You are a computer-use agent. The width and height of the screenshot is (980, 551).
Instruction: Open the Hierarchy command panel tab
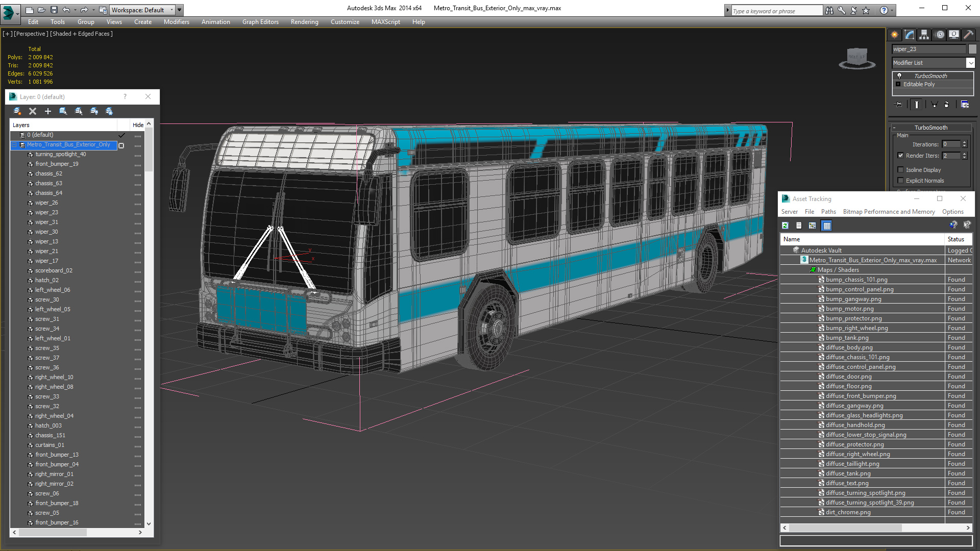click(x=924, y=35)
